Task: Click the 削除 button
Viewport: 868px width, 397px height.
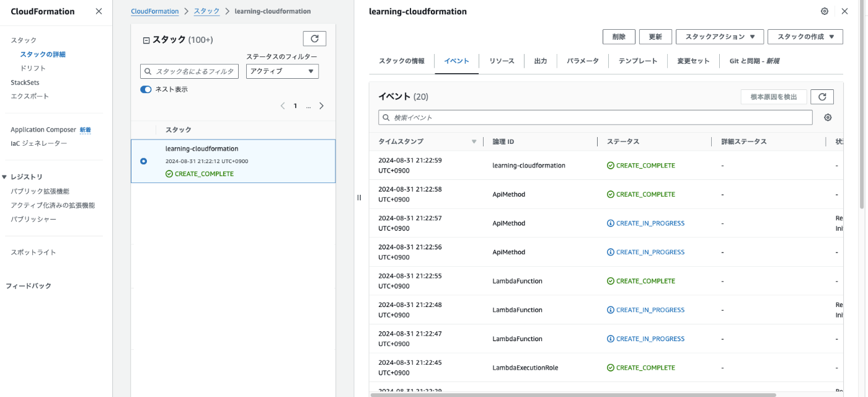Action: click(x=619, y=37)
